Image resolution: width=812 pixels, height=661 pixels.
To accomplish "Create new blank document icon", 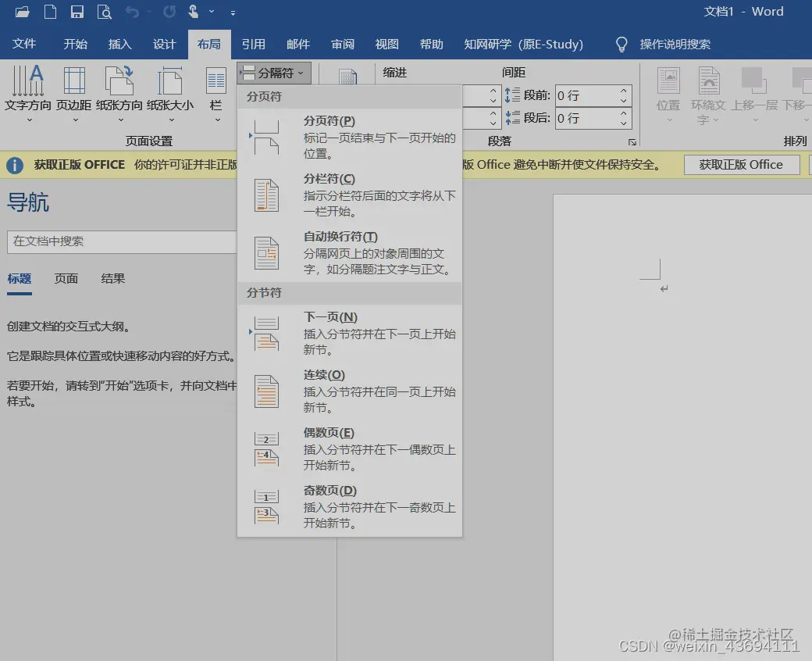I will pyautogui.click(x=50, y=12).
